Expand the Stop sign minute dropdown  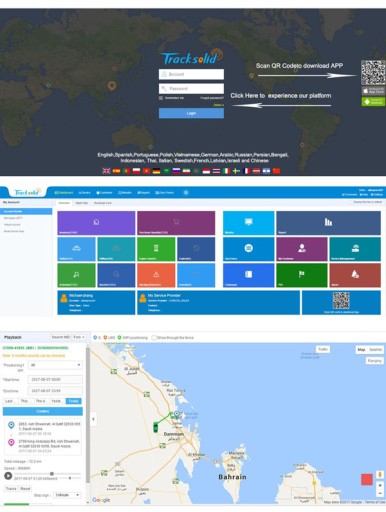67,495
